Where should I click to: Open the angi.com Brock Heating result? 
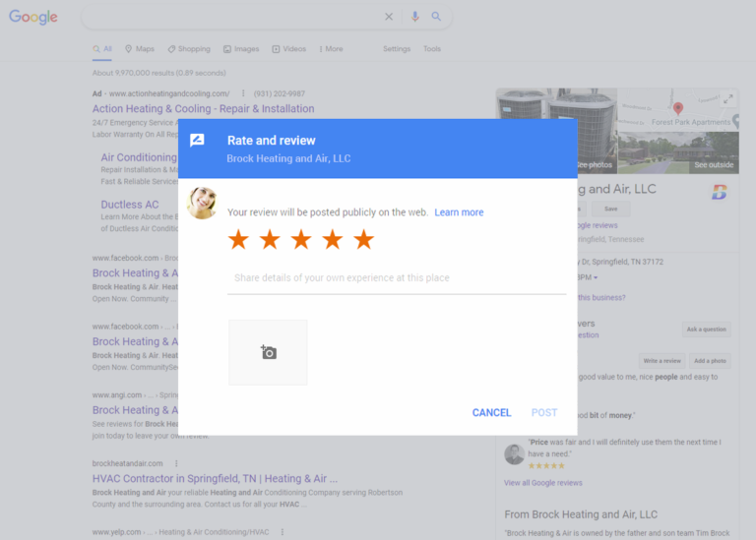click(x=136, y=410)
